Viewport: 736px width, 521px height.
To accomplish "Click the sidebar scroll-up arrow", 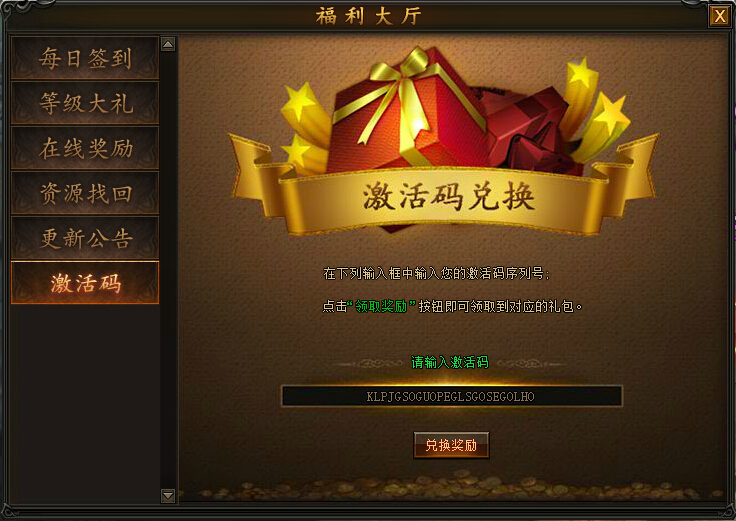I will 168,44.
